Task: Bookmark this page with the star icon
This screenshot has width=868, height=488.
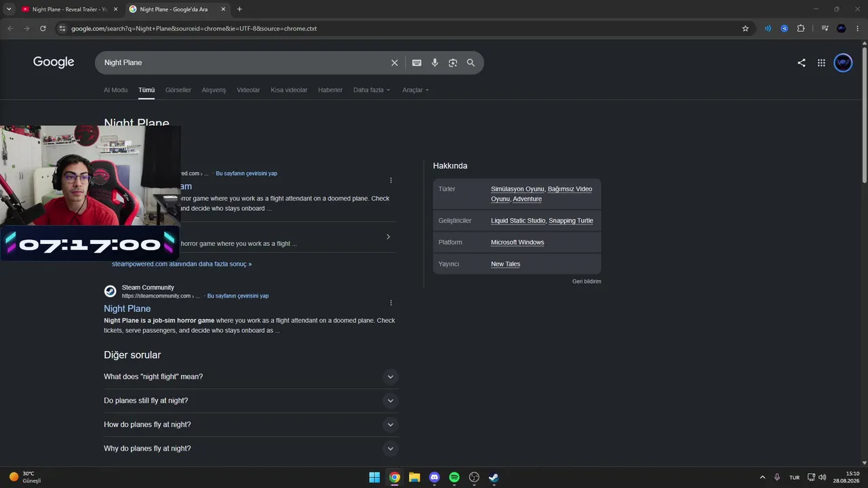Action: (745, 28)
